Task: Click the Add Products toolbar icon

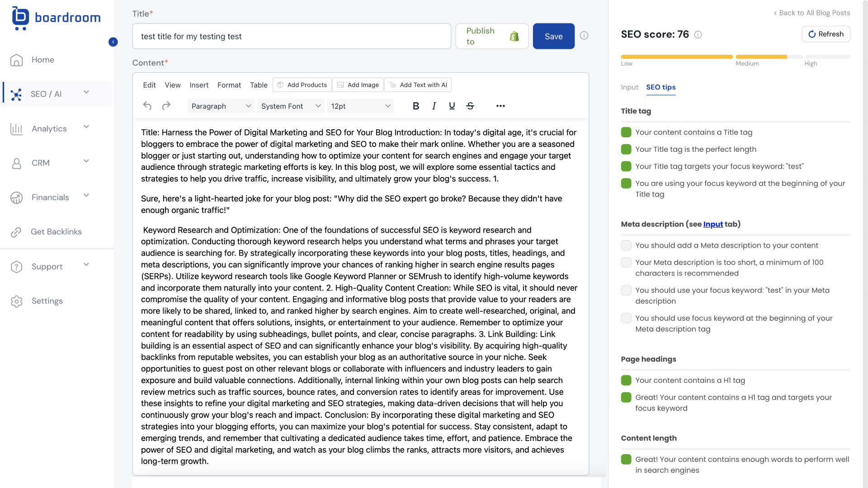Action: 301,84
